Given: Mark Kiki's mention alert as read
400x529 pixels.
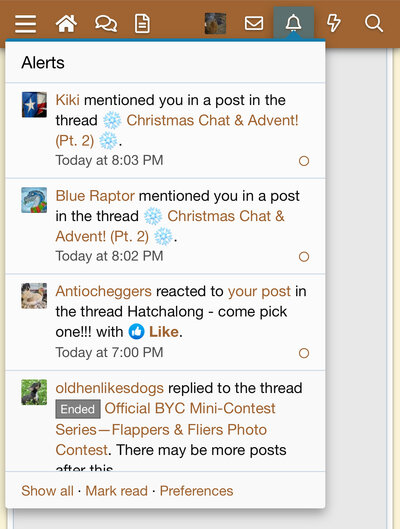Looking at the screenshot, I should click(x=304, y=161).
